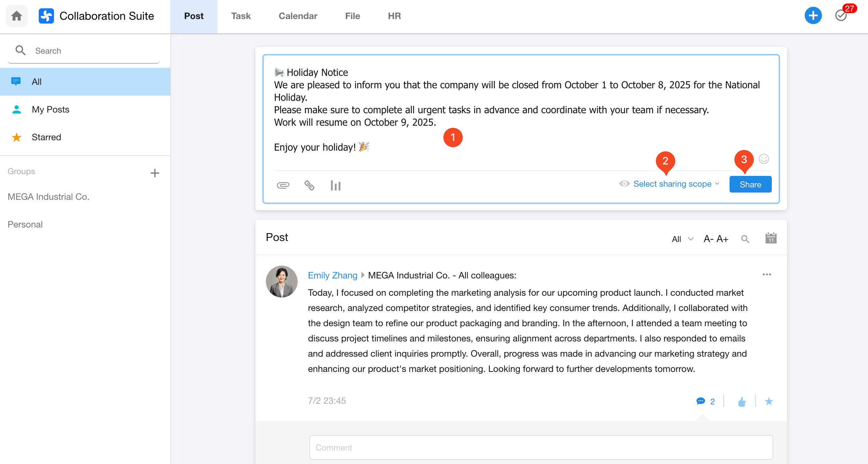Open the Emily Zhang profile link
This screenshot has height=464, width=868.
pyautogui.click(x=332, y=275)
